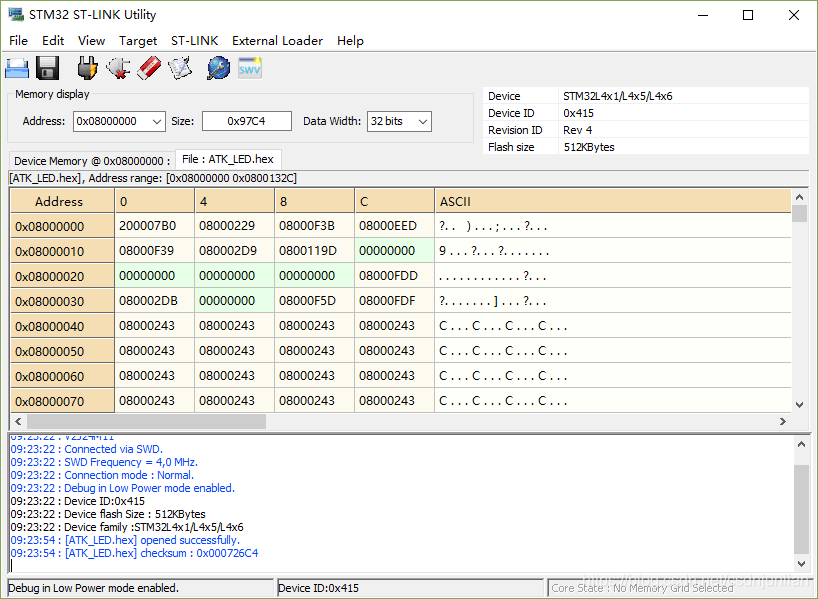Click log line ATK_LED.hex opened successfully
Viewport: 818px width, 599px height.
(x=125, y=540)
